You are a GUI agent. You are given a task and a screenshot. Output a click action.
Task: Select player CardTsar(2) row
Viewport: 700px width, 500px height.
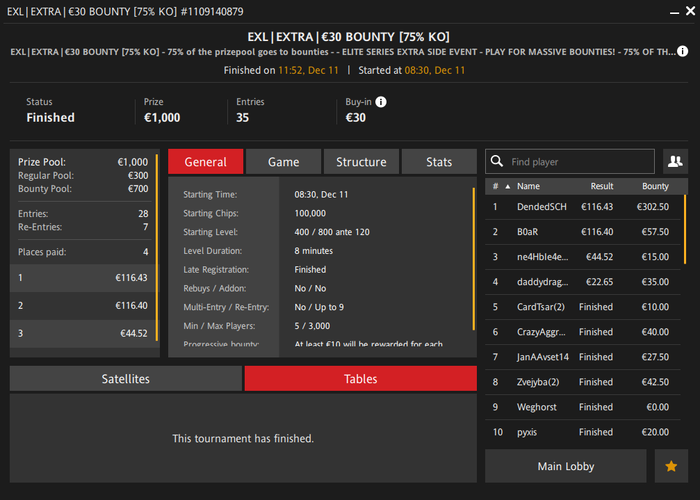click(583, 307)
